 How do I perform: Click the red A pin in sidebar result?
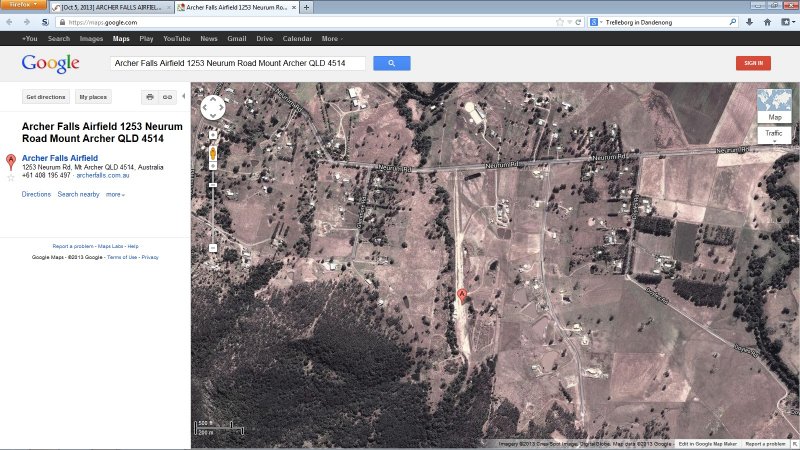tap(11, 162)
